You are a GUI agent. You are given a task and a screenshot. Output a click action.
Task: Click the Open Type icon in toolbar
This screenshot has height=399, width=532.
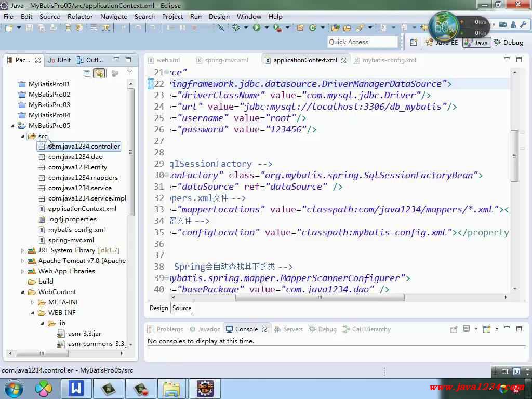pos(336,28)
